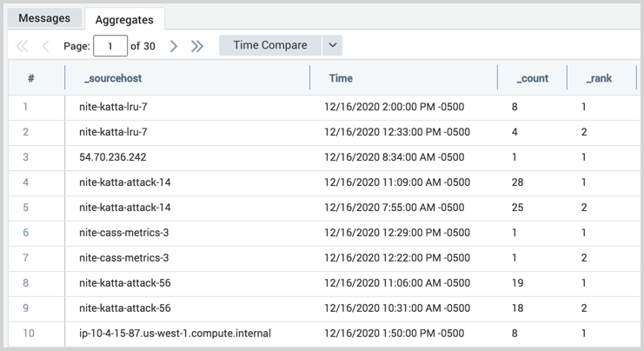Open row number 10 link
This screenshot has width=644, height=351.
click(28, 334)
